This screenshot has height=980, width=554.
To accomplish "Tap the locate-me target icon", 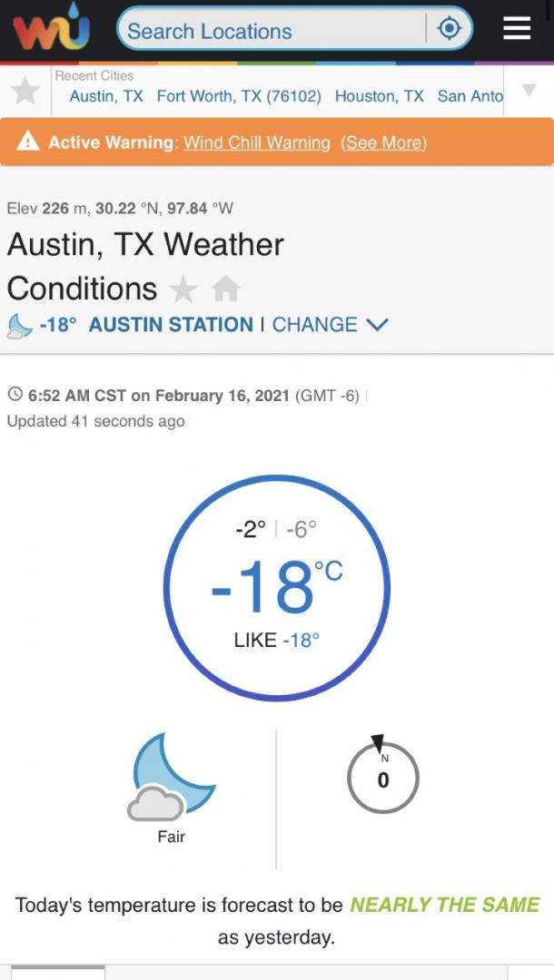I will pos(450,30).
